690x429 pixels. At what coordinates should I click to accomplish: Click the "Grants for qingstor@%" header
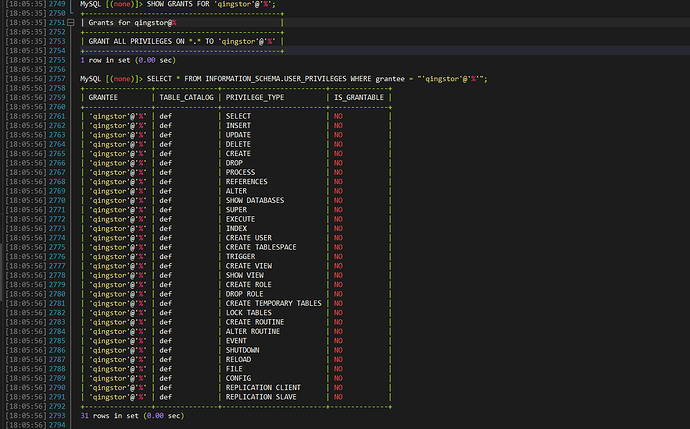tap(132, 22)
